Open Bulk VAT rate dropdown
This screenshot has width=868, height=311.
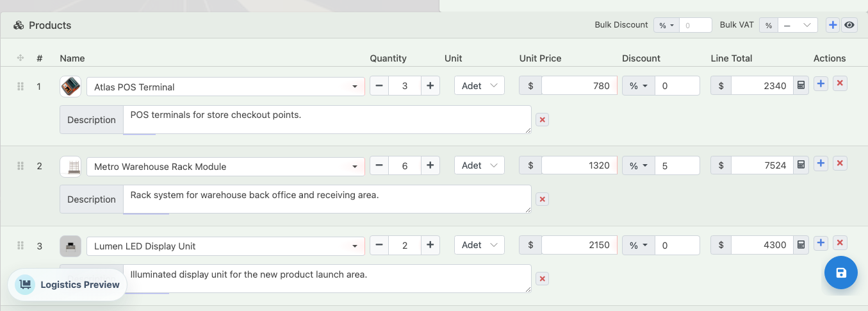tap(798, 25)
